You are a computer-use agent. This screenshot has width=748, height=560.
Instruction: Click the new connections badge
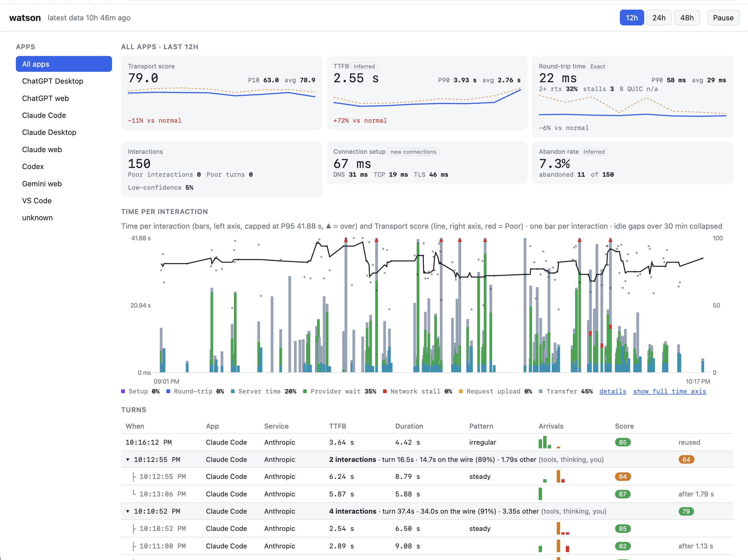point(413,152)
